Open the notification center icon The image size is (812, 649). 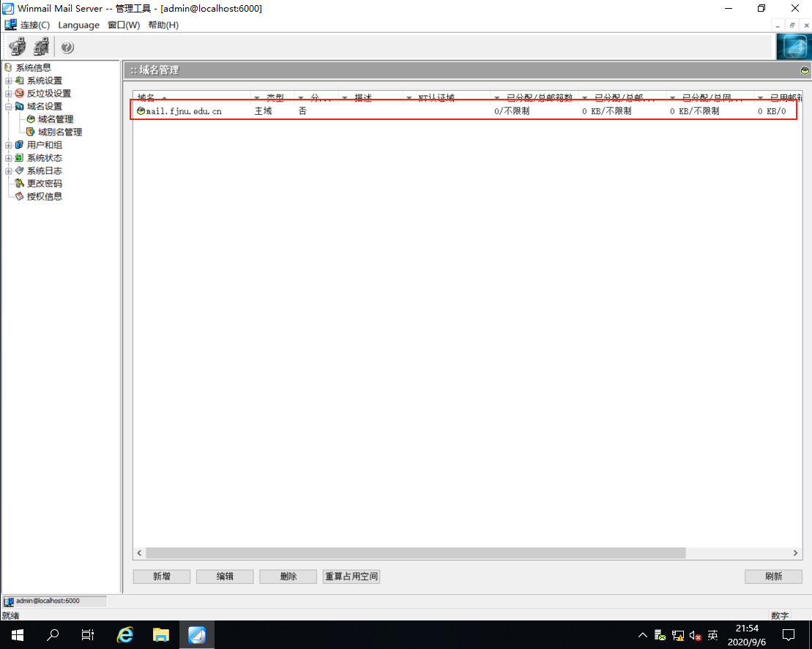(789, 635)
